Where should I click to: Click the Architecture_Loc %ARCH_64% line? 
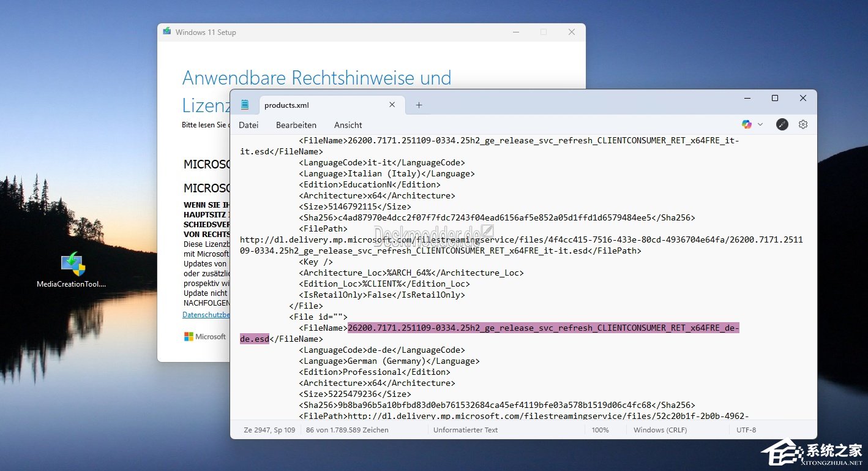(411, 273)
